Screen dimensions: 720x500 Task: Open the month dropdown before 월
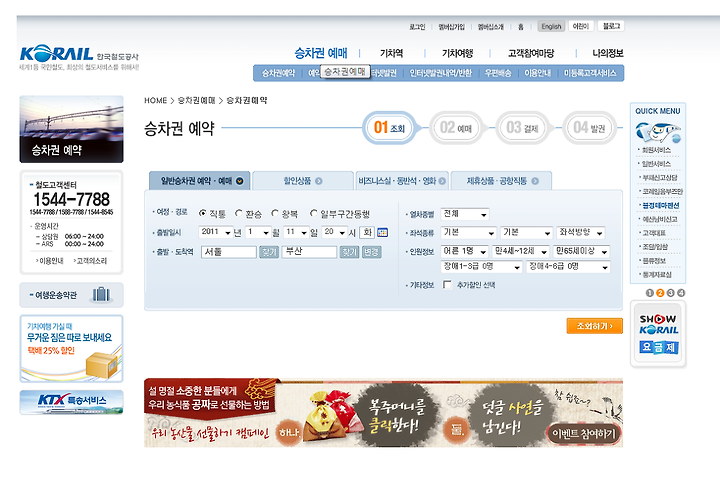[x=259, y=232]
